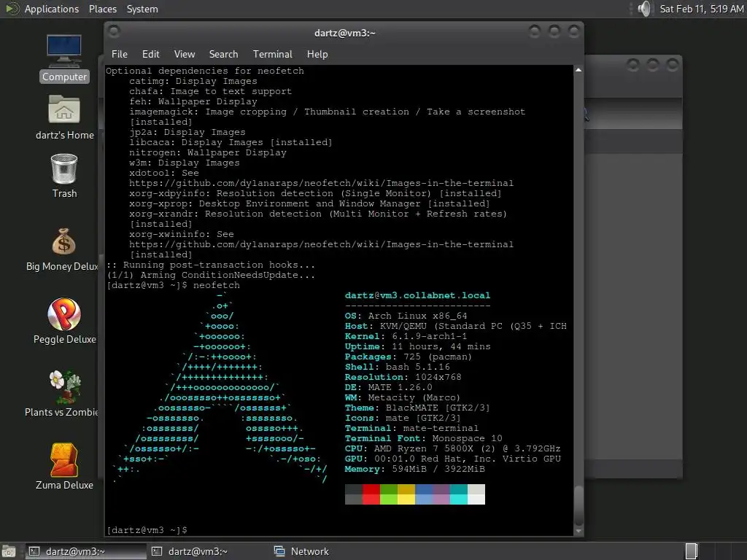This screenshot has width=747, height=560.
Task: Click the Shell: bash 5.1.16 line
Action: point(398,367)
